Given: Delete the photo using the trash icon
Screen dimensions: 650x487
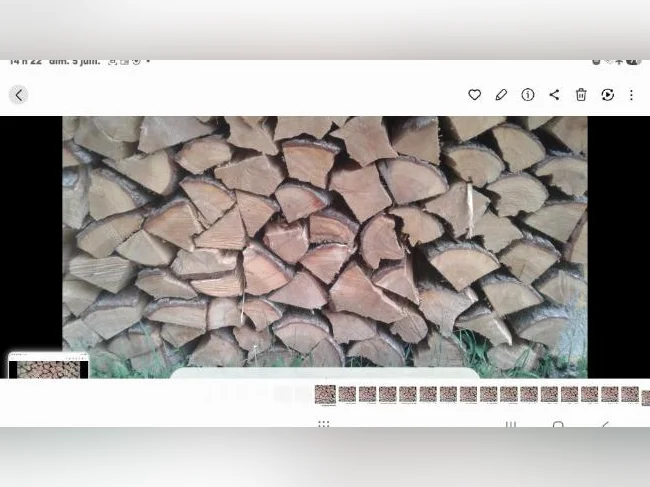Looking at the screenshot, I should [581, 95].
